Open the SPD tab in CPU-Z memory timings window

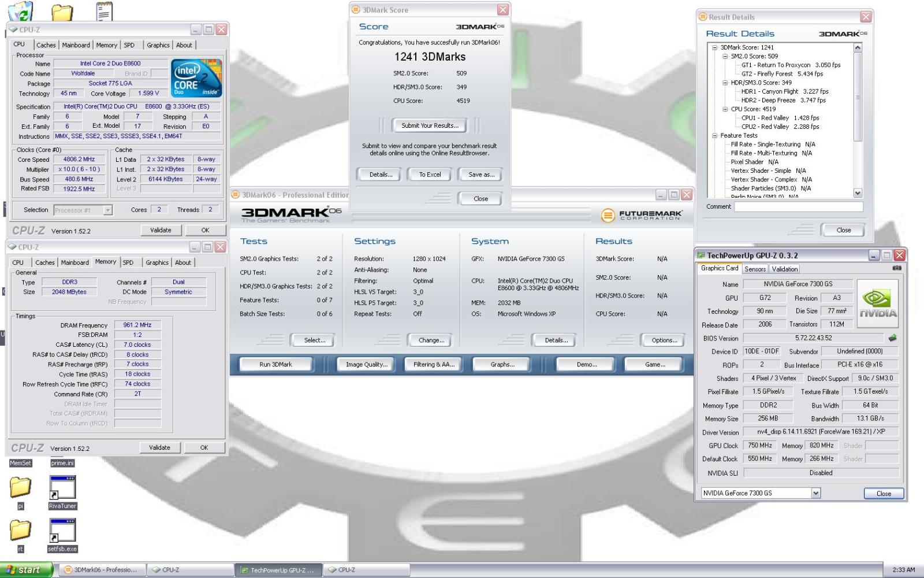tap(128, 262)
